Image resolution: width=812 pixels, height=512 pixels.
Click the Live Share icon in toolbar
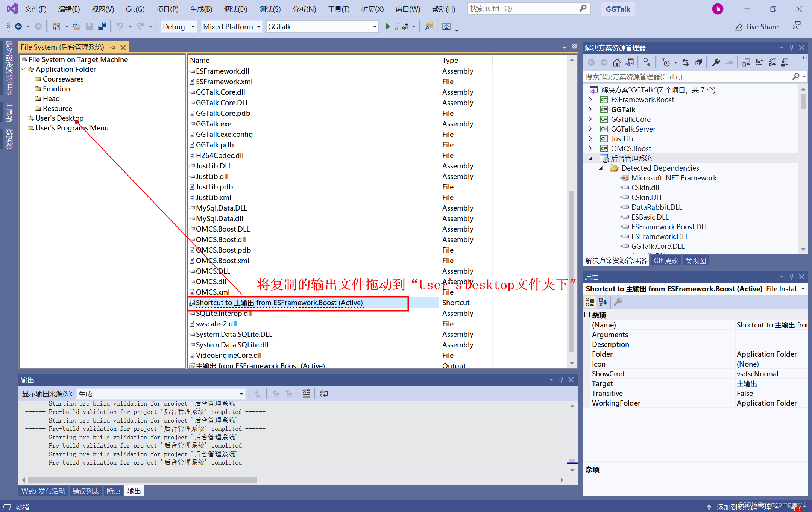[x=738, y=27]
